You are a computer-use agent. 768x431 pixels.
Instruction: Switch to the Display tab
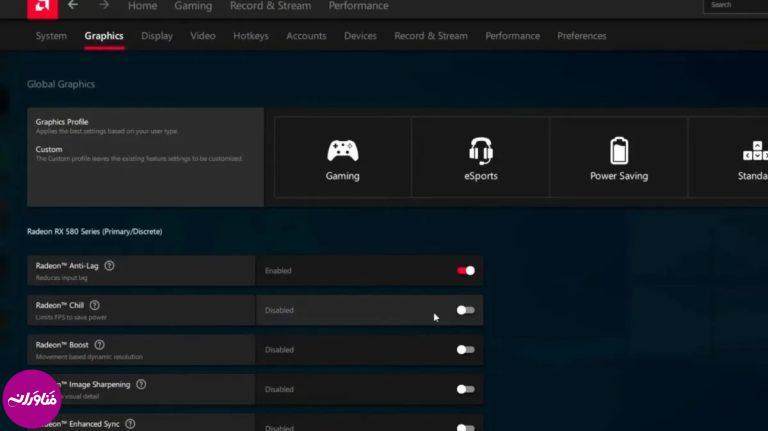click(x=157, y=36)
